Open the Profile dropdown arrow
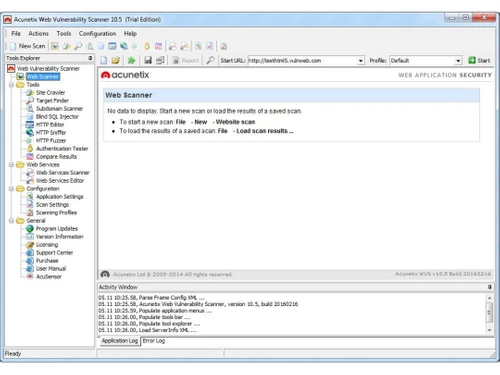 coord(458,61)
